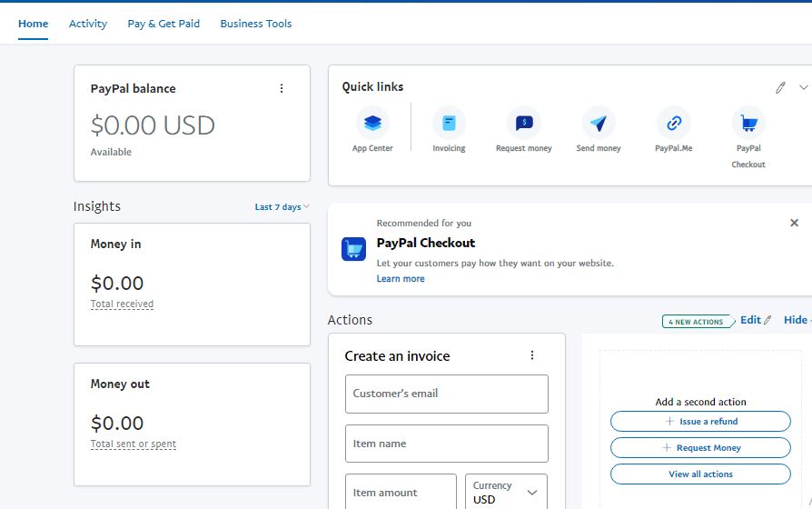Click the Invoicing quick link icon
Viewport: 812px width, 509px height.
[449, 123]
